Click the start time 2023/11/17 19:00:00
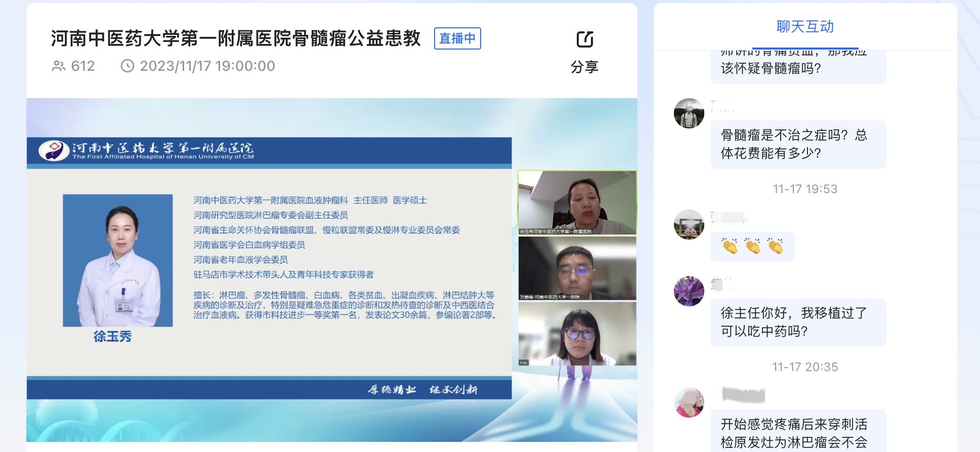Viewport: 980px width, 452px height. point(207,66)
